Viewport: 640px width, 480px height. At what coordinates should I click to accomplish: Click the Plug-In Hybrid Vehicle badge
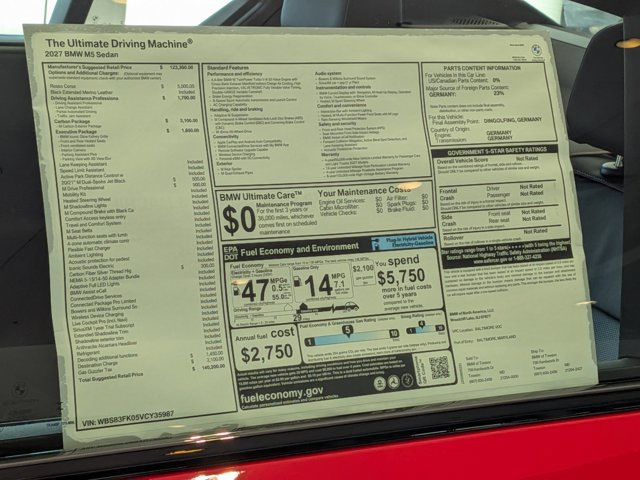(x=403, y=242)
